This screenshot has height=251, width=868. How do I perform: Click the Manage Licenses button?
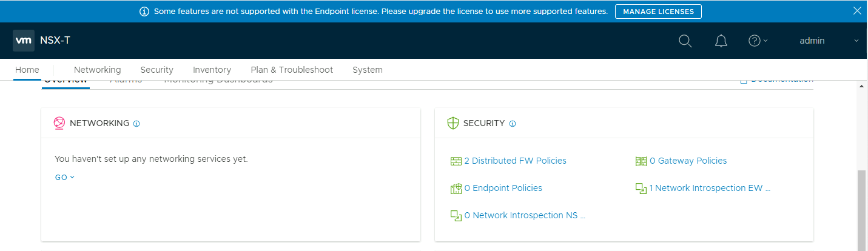pos(658,12)
